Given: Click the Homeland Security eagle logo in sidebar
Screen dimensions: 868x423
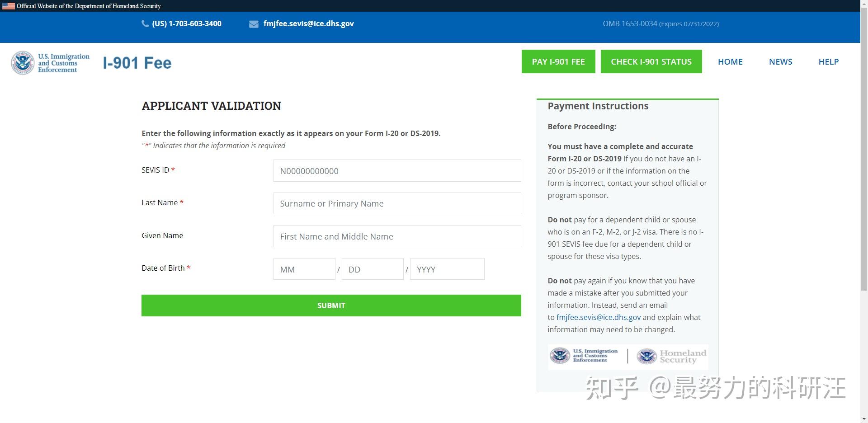Looking at the screenshot, I should coord(648,357).
